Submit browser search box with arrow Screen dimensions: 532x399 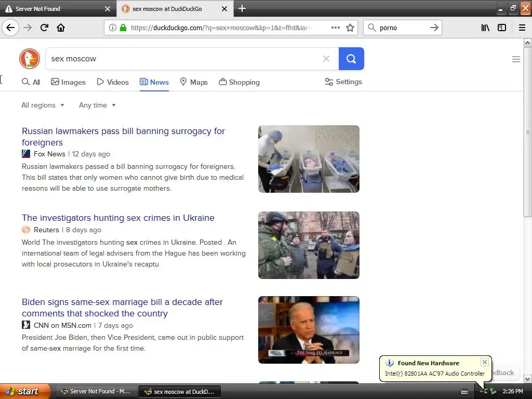pos(434,28)
